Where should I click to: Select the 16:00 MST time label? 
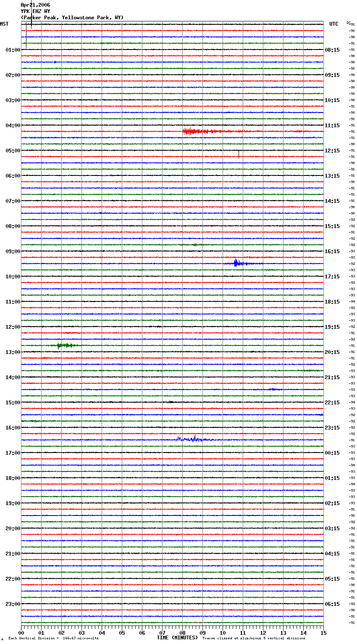[13, 428]
